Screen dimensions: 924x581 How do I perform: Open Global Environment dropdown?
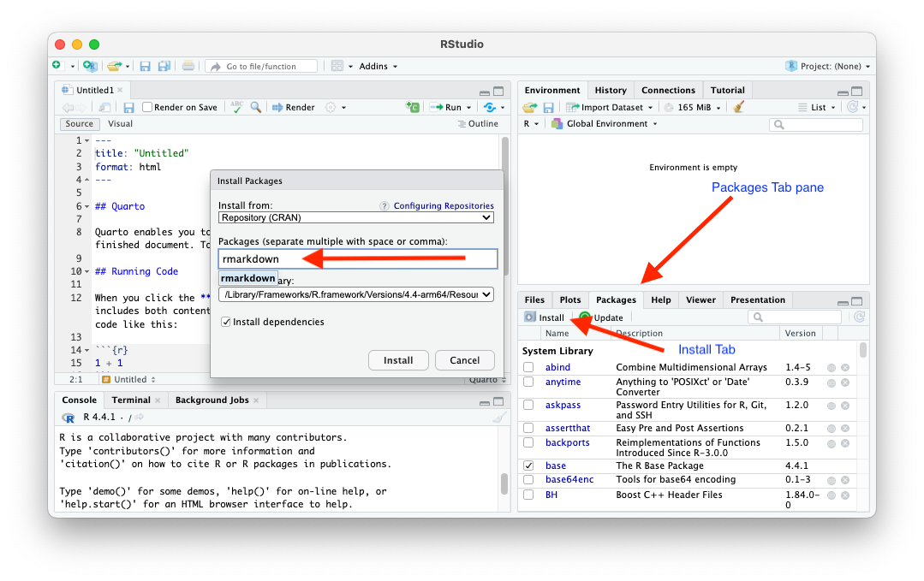point(604,123)
